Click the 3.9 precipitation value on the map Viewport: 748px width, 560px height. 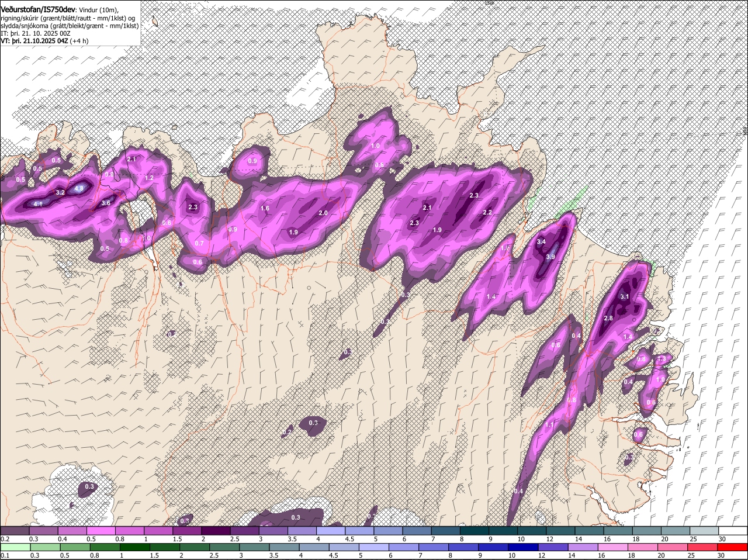click(550, 257)
